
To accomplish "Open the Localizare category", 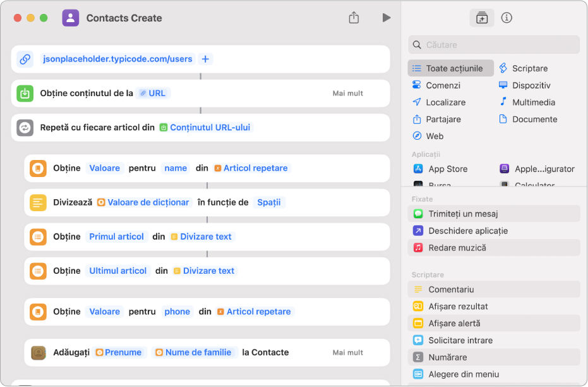I will pos(439,102).
